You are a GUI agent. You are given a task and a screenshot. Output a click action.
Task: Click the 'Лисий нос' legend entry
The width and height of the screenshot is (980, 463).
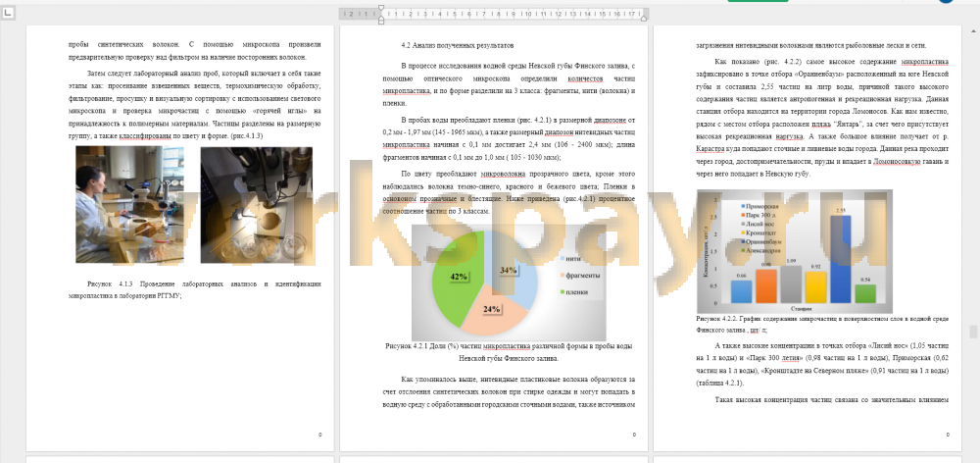point(758,224)
